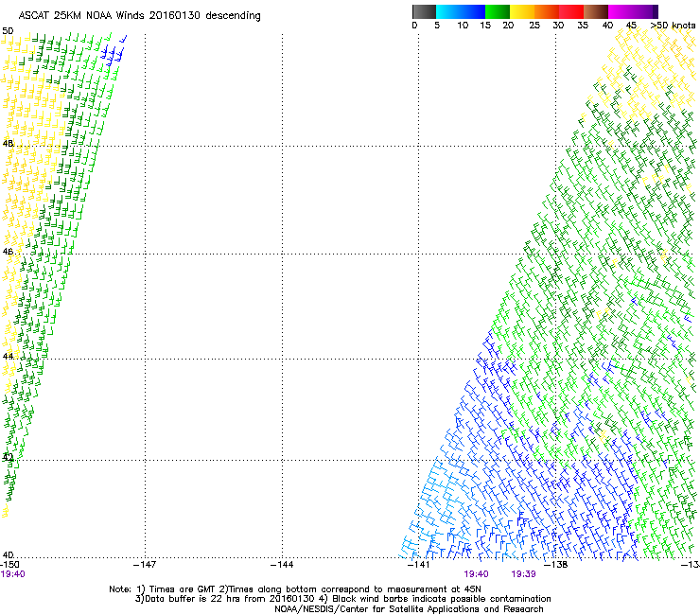The height and width of the screenshot is (615, 700).
Task: Click the purple 19:40 label beneath -150
Action: (x=12, y=574)
